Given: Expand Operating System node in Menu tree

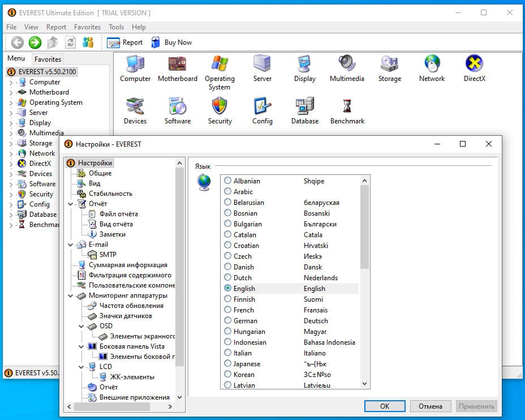Looking at the screenshot, I should [11, 103].
